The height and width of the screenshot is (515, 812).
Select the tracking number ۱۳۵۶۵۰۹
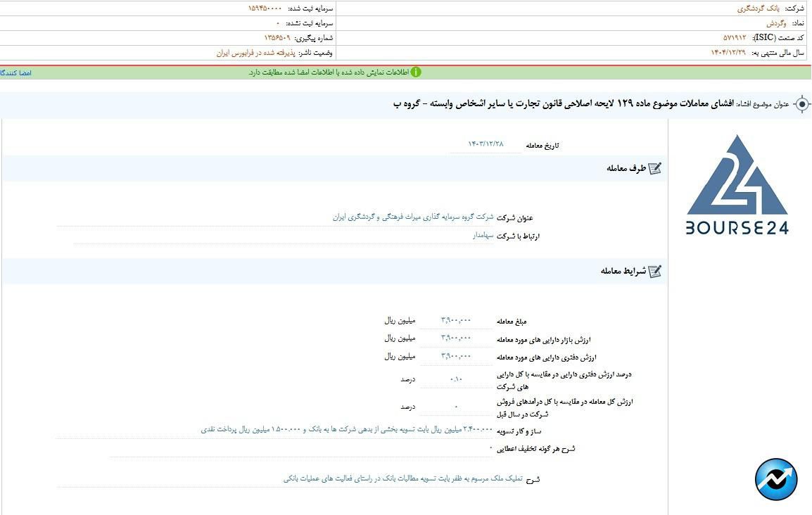coord(277,38)
